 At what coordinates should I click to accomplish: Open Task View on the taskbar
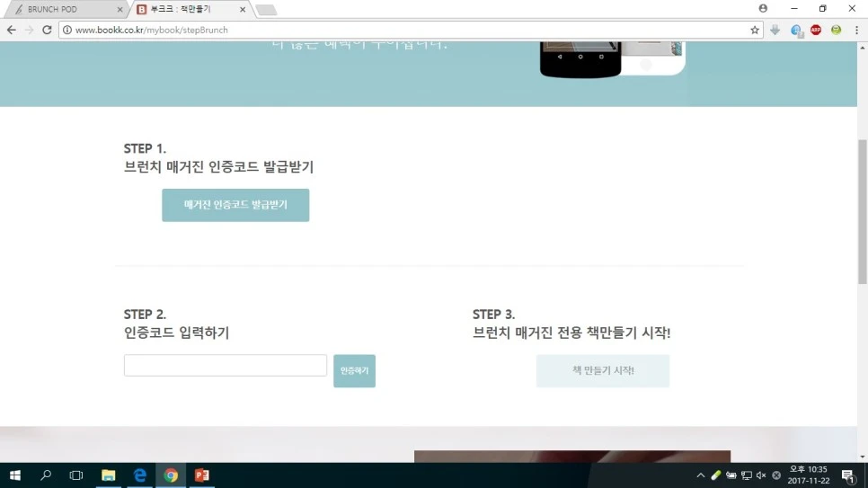[76, 475]
